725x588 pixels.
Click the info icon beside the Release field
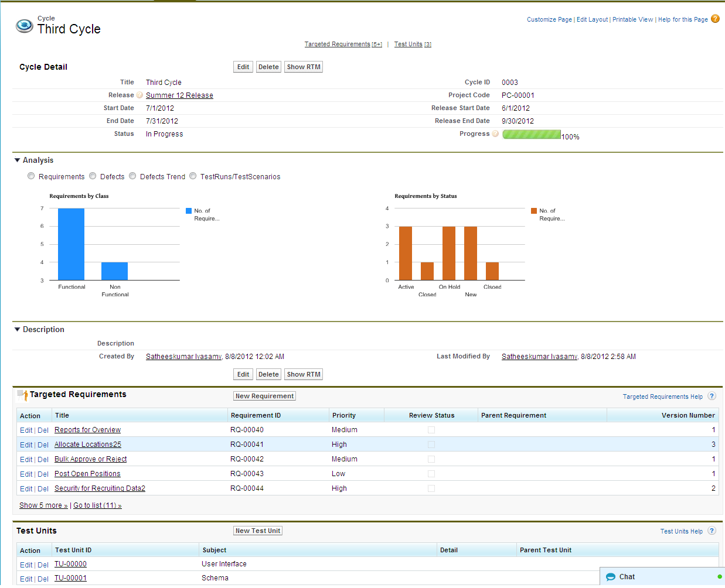point(139,94)
